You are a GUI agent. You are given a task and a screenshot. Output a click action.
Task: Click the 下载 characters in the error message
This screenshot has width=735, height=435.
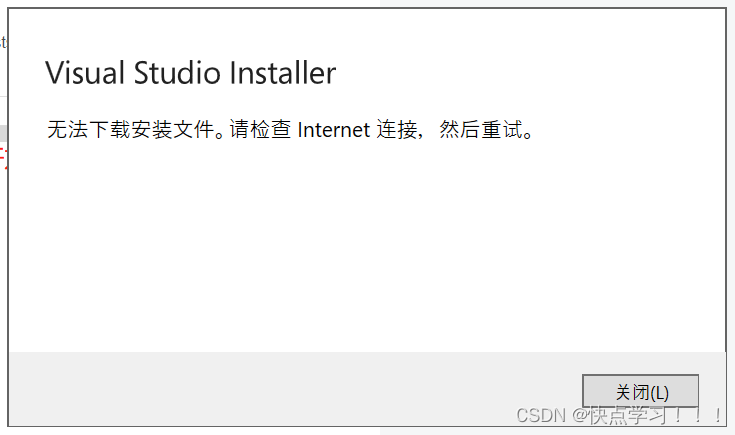tap(109, 129)
